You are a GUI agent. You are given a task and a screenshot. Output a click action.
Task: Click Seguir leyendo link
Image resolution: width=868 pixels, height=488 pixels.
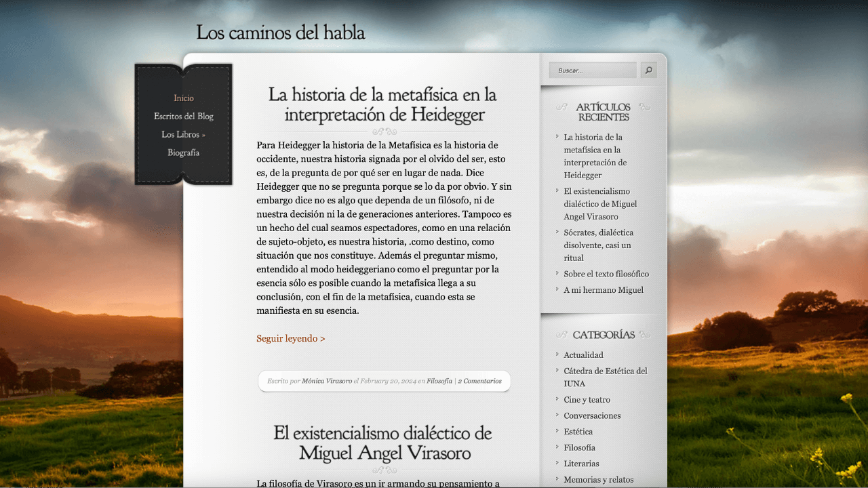pyautogui.click(x=291, y=338)
